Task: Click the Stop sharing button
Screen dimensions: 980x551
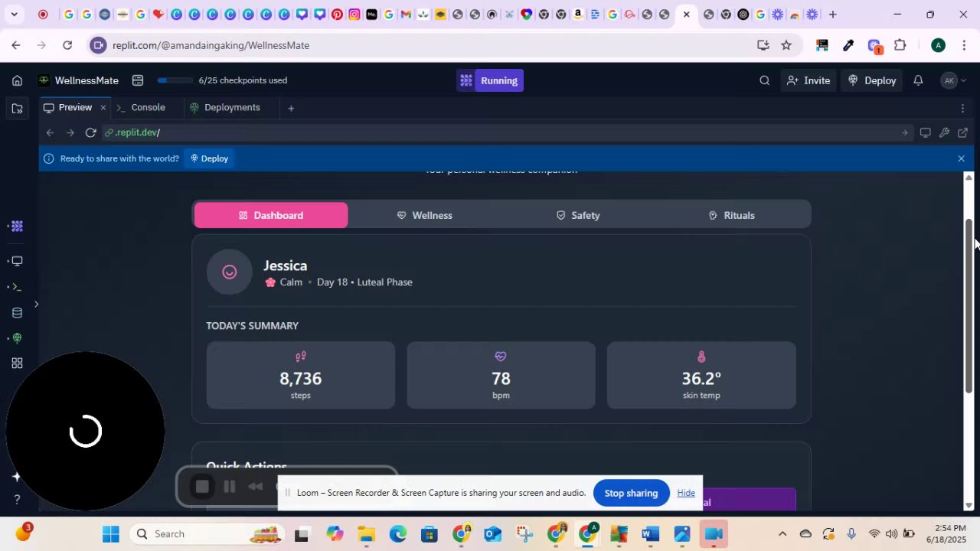Action: [x=631, y=493]
